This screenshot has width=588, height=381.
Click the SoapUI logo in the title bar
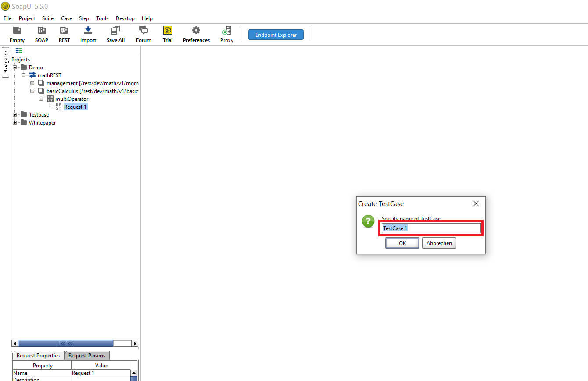(5, 6)
